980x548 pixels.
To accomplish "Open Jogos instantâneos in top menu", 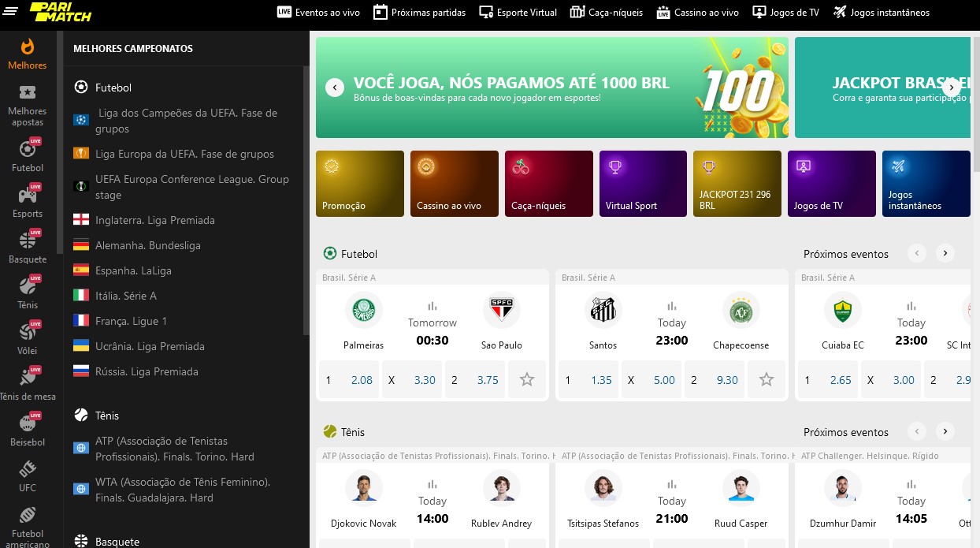I will click(x=882, y=12).
